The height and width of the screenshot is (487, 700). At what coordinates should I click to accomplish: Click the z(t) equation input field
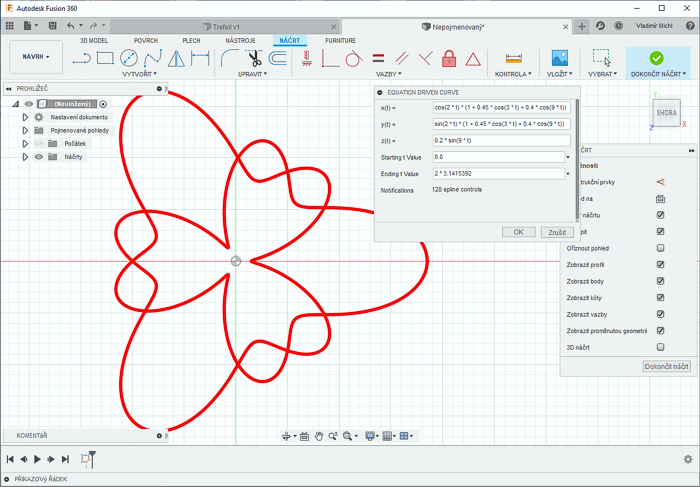(500, 140)
